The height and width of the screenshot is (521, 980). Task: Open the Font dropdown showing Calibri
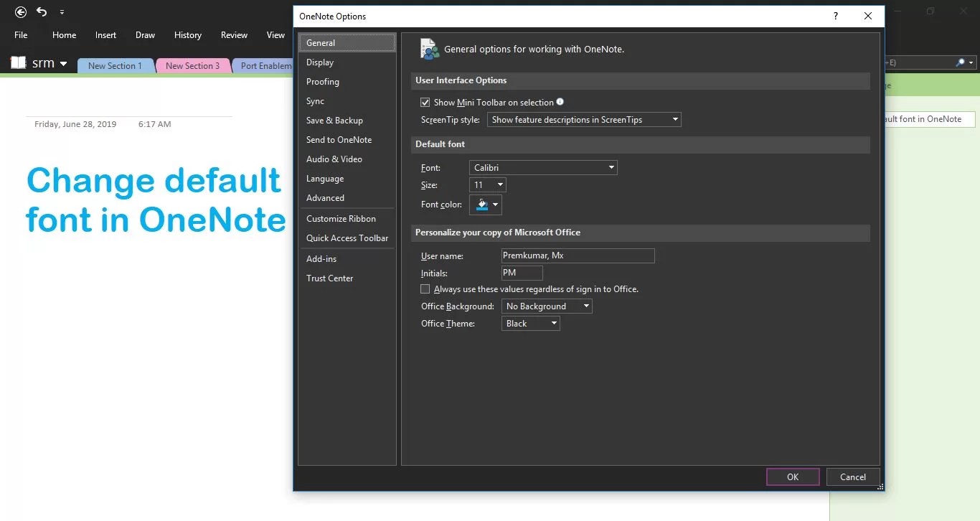click(543, 168)
